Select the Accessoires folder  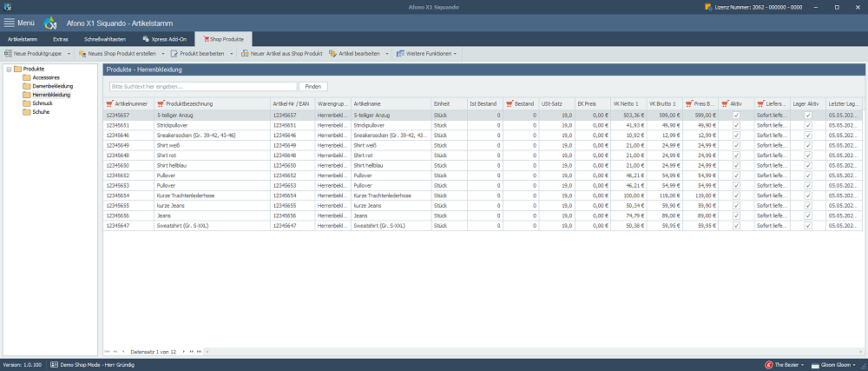click(41, 77)
